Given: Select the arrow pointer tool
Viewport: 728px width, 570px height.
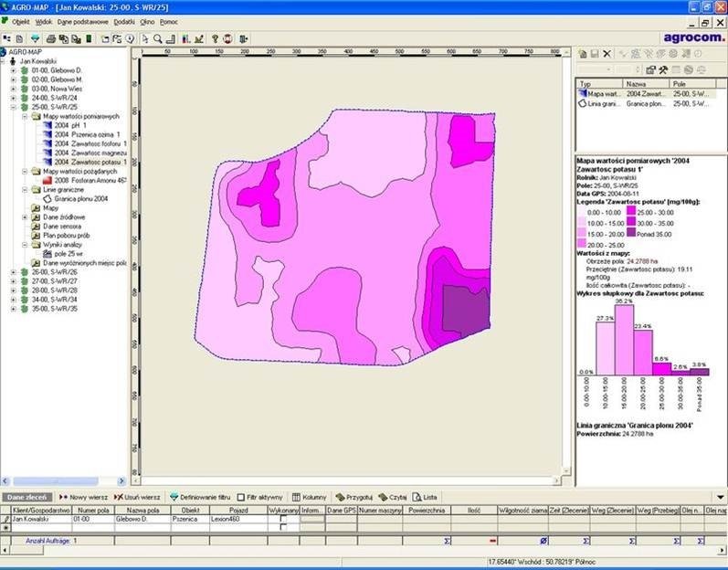Looking at the screenshot, I should pyautogui.click(x=144, y=39).
